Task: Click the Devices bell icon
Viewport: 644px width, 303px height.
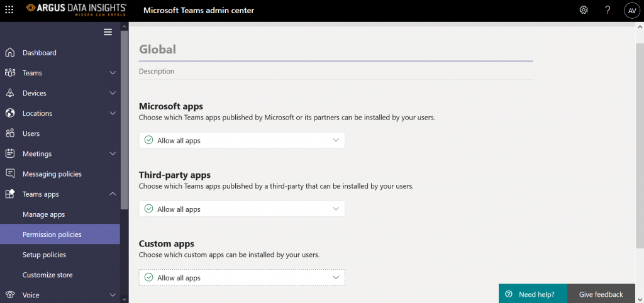Action: tap(10, 93)
